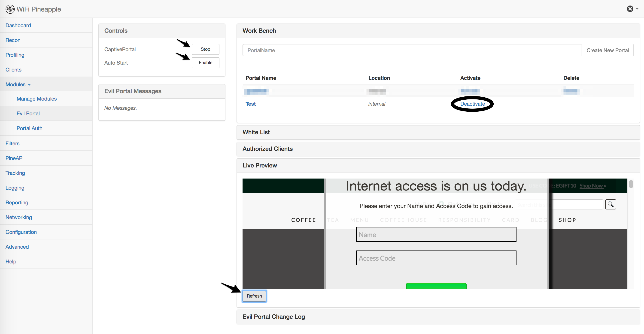
Task: Open Dashboard from the sidebar
Action: [18, 25]
